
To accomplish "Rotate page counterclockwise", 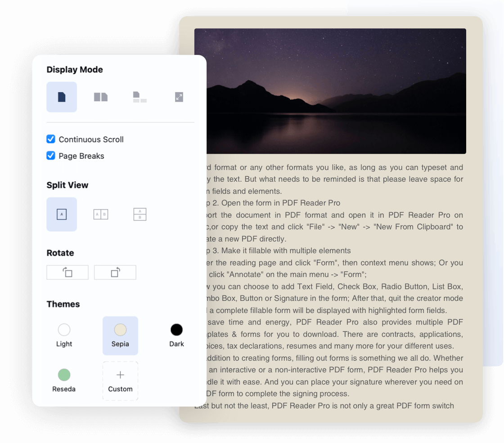I will [67, 273].
